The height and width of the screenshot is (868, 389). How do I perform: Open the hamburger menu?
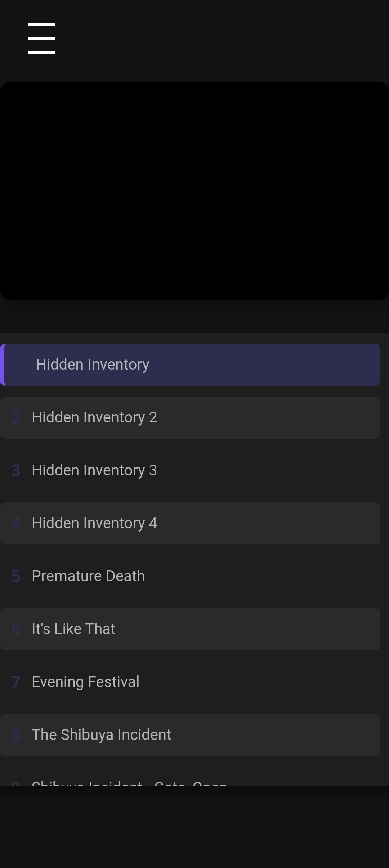pos(41,38)
